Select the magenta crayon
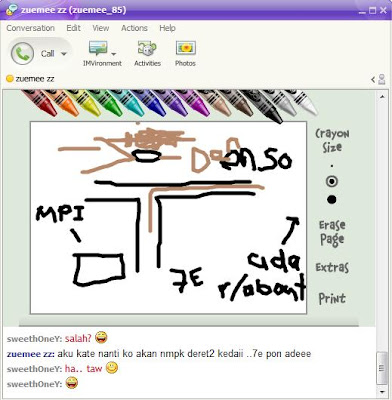This screenshot has height=400, width=392. tap(193, 102)
